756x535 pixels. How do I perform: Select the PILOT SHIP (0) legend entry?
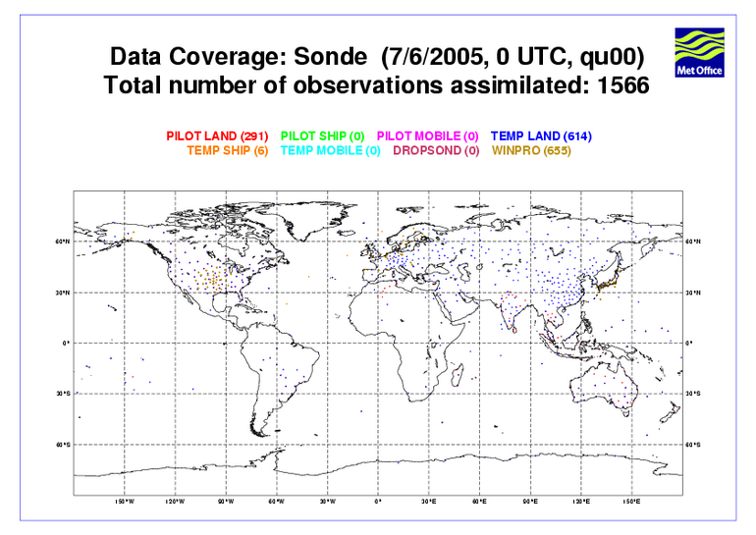tap(323, 135)
